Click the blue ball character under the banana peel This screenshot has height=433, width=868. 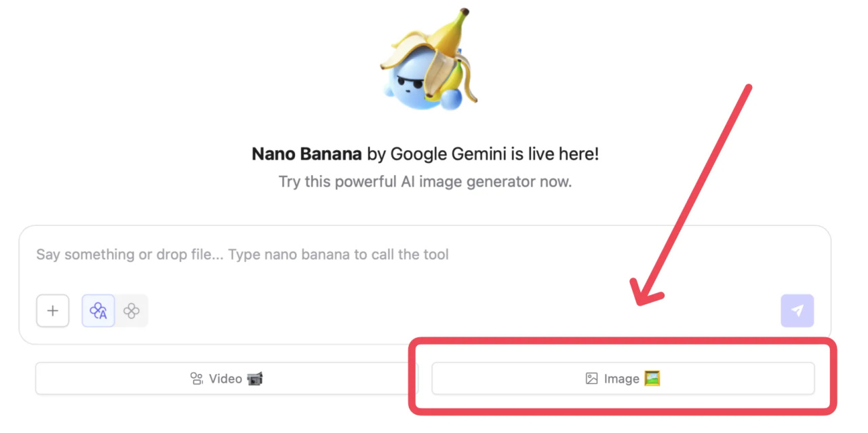pyautogui.click(x=408, y=82)
